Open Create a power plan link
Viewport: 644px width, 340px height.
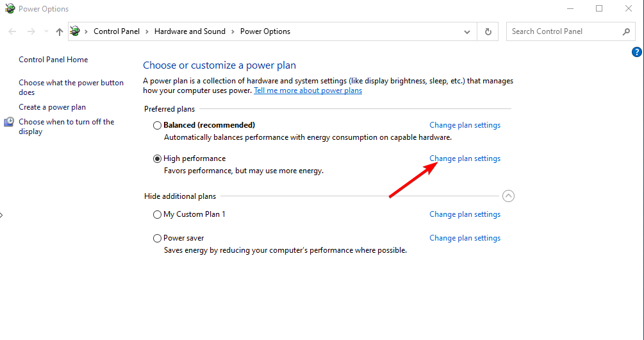point(52,107)
